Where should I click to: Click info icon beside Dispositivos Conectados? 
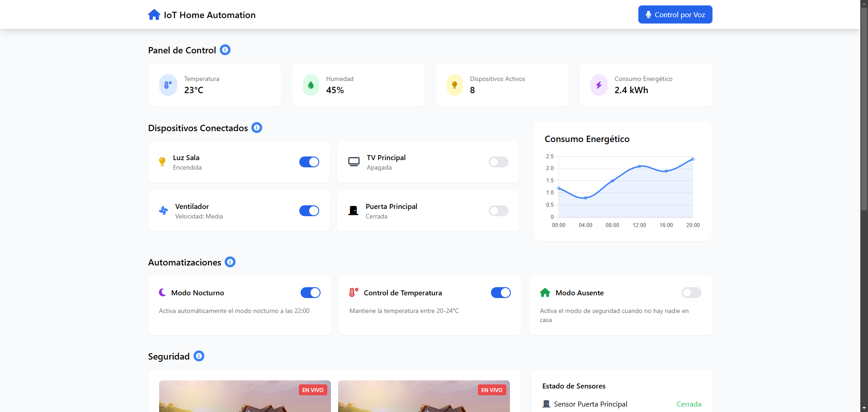tap(257, 128)
